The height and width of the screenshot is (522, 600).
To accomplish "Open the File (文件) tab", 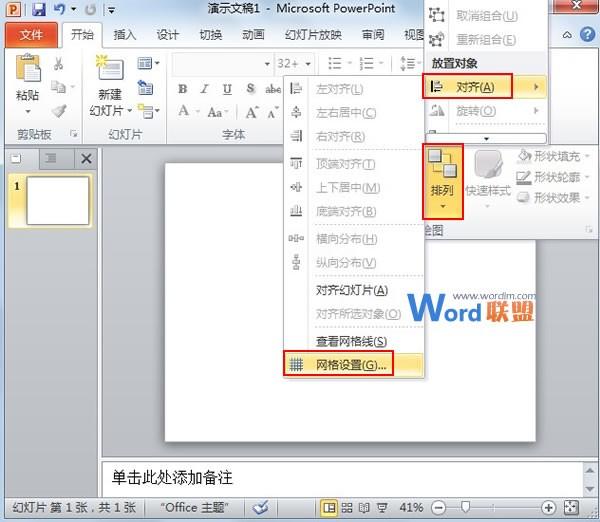I will click(31, 35).
